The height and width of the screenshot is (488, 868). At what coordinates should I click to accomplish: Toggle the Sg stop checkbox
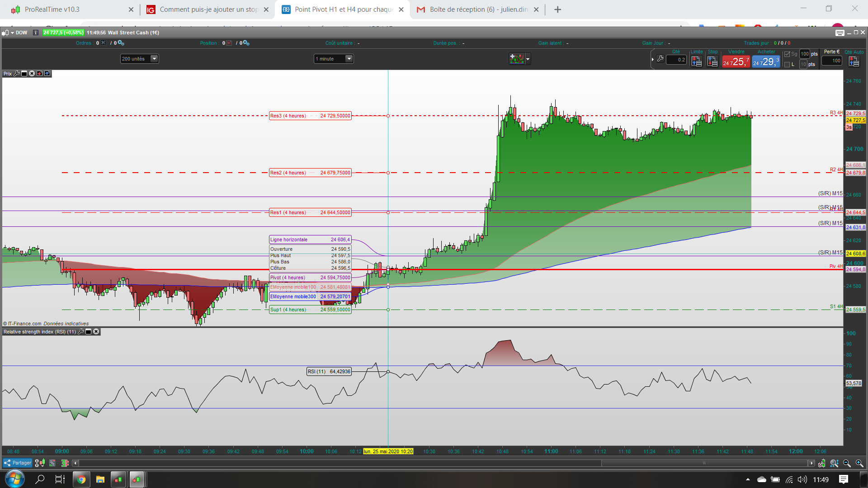[x=787, y=54]
